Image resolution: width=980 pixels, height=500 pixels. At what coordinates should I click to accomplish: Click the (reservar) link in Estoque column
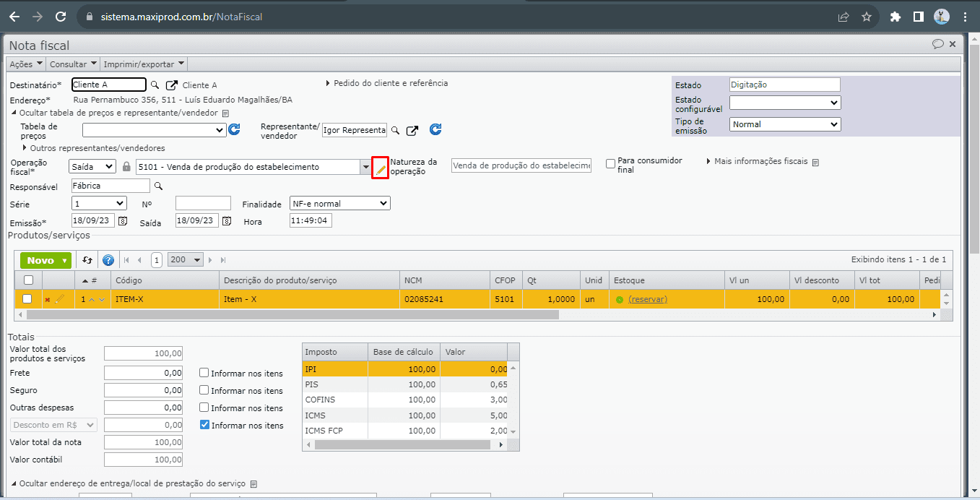[648, 299]
